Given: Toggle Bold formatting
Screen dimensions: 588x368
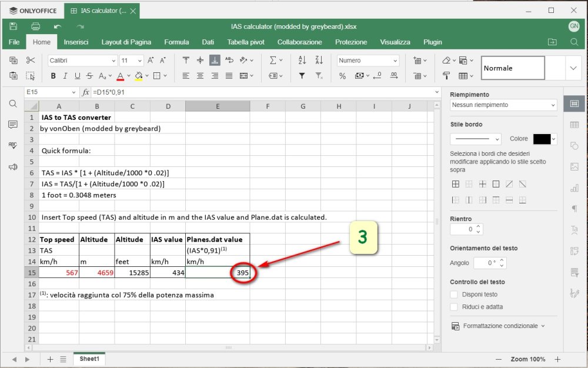Looking at the screenshot, I should [x=53, y=76].
